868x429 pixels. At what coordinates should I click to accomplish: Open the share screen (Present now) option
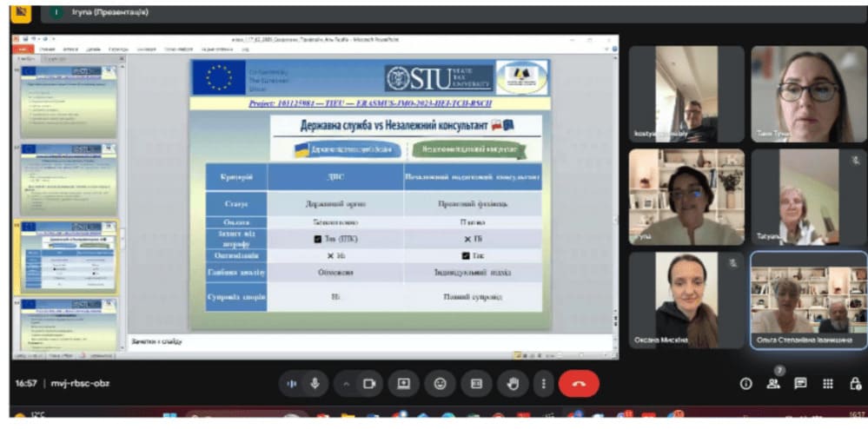(x=403, y=383)
